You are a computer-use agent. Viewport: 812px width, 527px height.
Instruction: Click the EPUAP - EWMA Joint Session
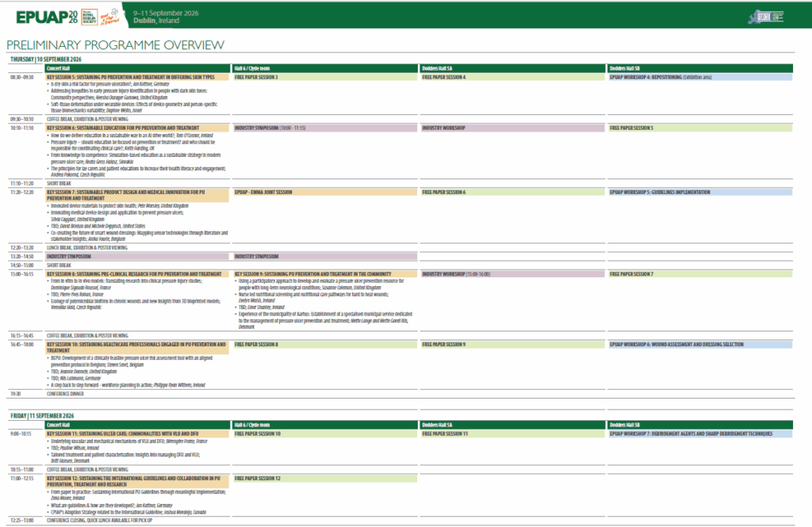pos(264,192)
